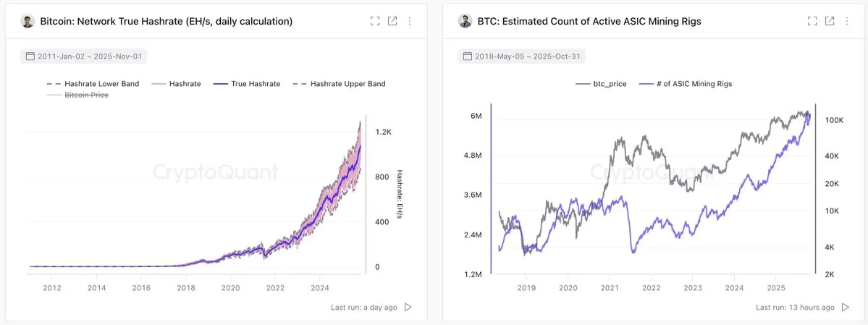Open ASIC Mining Rigs chart kebab menu
This screenshot has height=325, width=868.
(x=847, y=22)
